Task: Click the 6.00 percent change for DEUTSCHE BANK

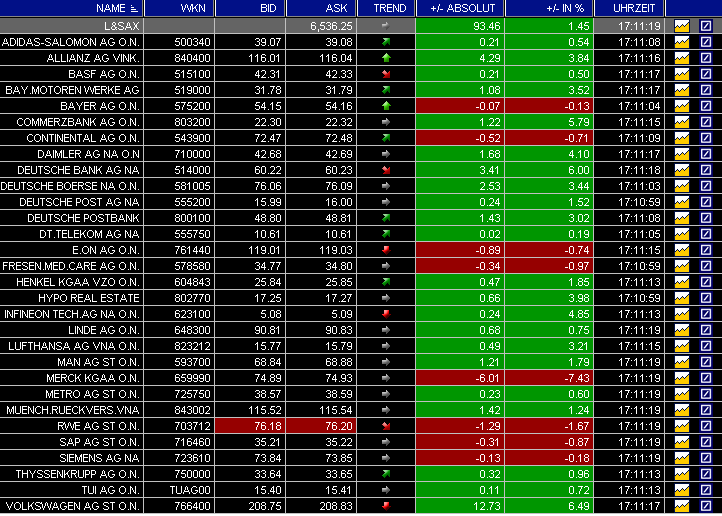Action: 579,170
